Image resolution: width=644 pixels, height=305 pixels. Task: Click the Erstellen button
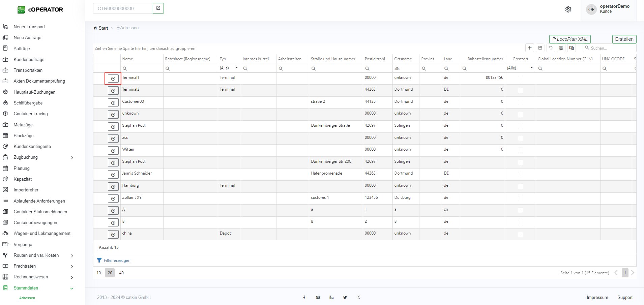[x=624, y=39]
